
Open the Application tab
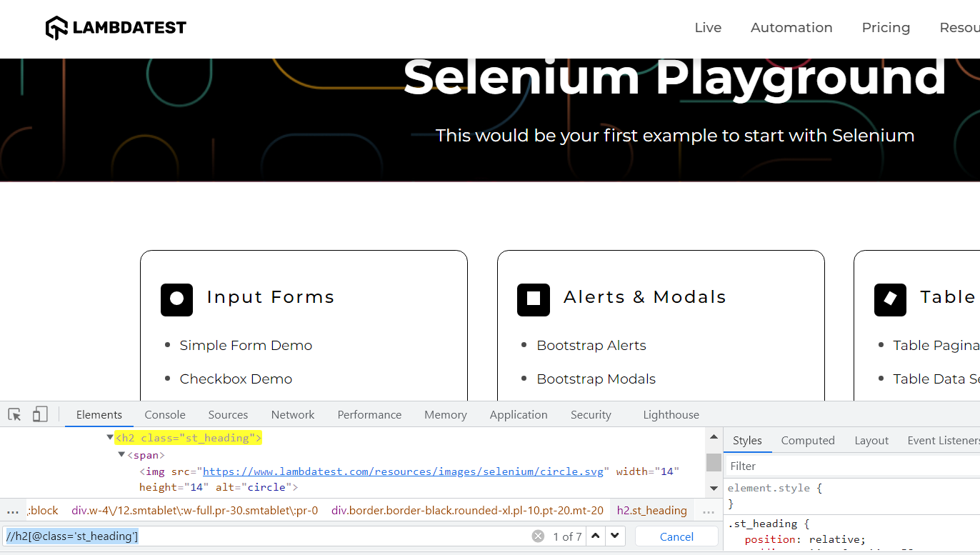[x=519, y=414]
